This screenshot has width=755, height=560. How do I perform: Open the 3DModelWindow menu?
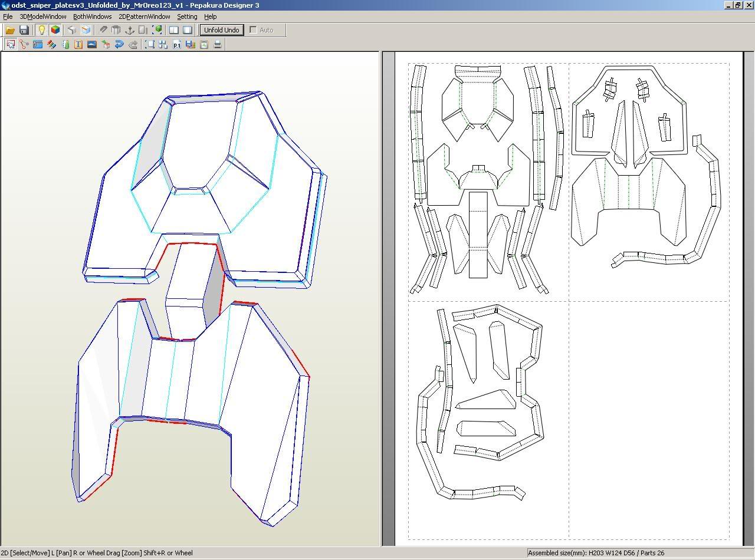pyautogui.click(x=43, y=17)
